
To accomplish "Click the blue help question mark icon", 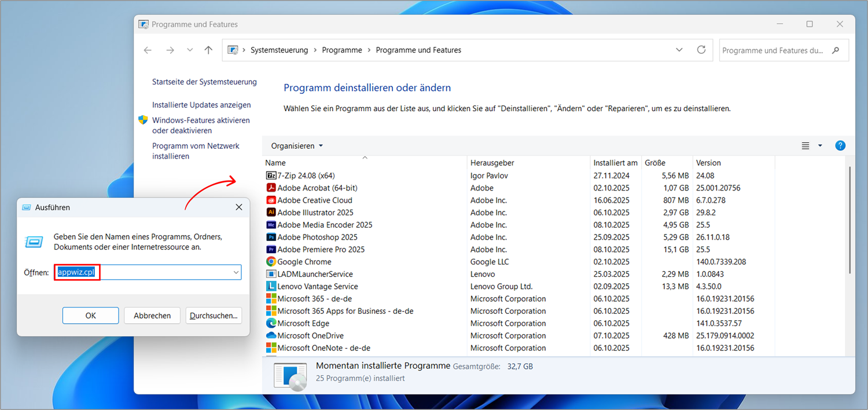I will [840, 146].
